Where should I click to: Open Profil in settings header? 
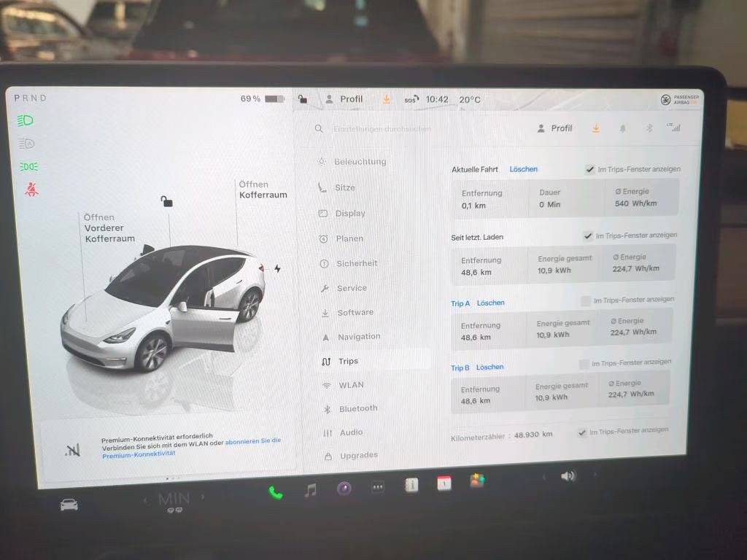coord(554,128)
